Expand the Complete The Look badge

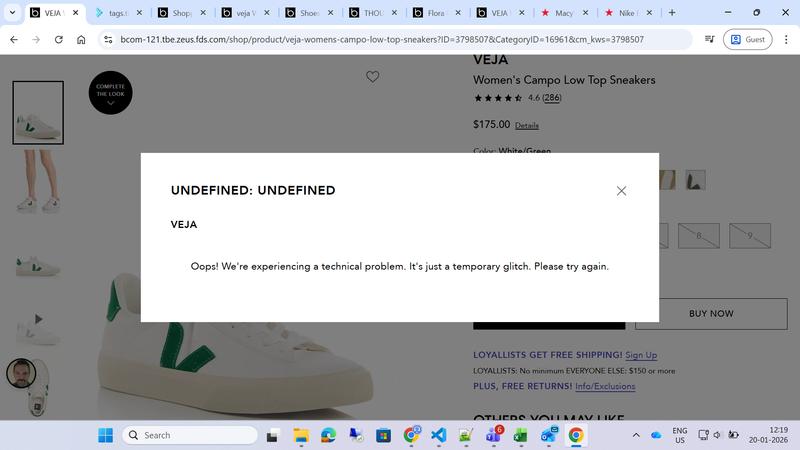110,92
